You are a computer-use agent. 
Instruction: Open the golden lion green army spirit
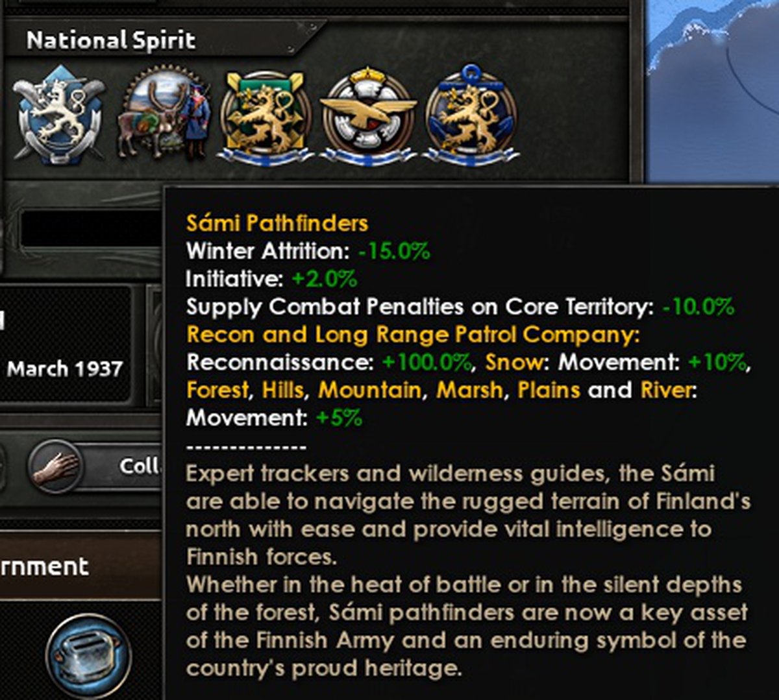click(x=266, y=117)
